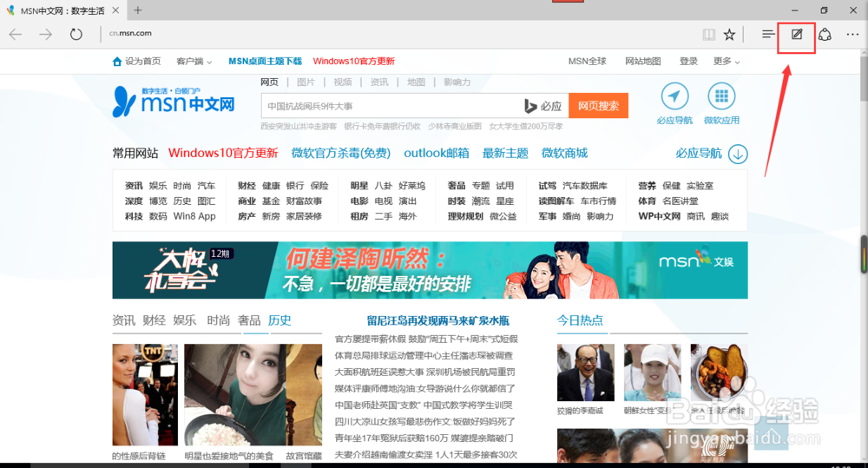Make a web note pencil icon
This screenshot has height=468, width=868.
tap(797, 35)
